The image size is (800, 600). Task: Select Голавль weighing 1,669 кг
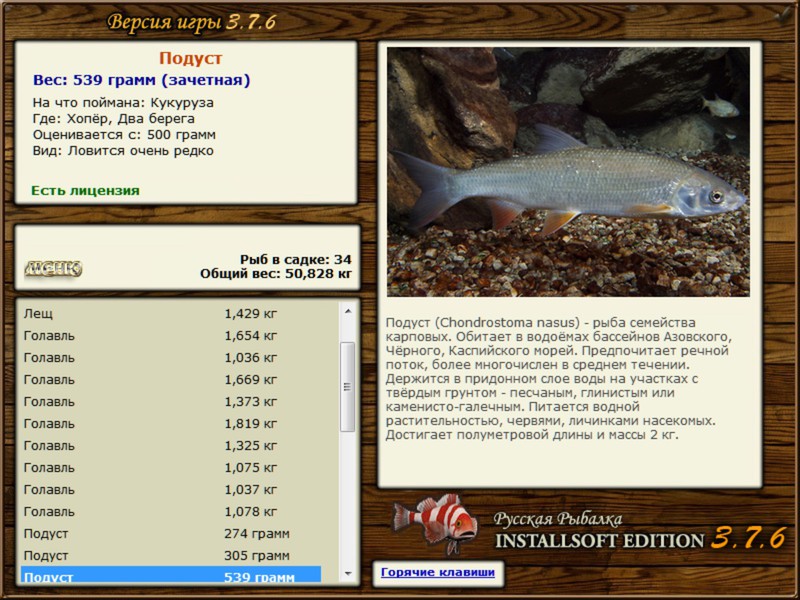pos(170,380)
